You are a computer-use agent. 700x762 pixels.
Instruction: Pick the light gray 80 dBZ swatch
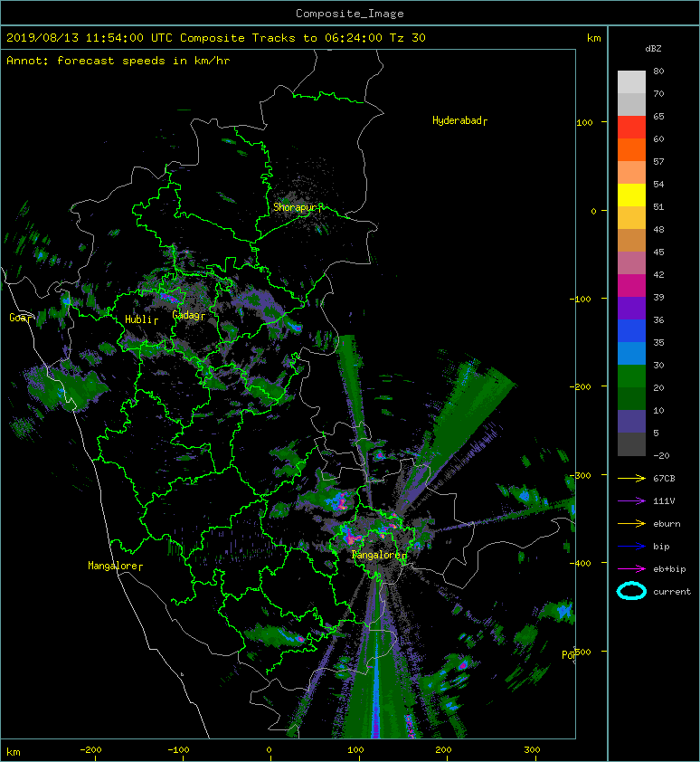(631, 81)
